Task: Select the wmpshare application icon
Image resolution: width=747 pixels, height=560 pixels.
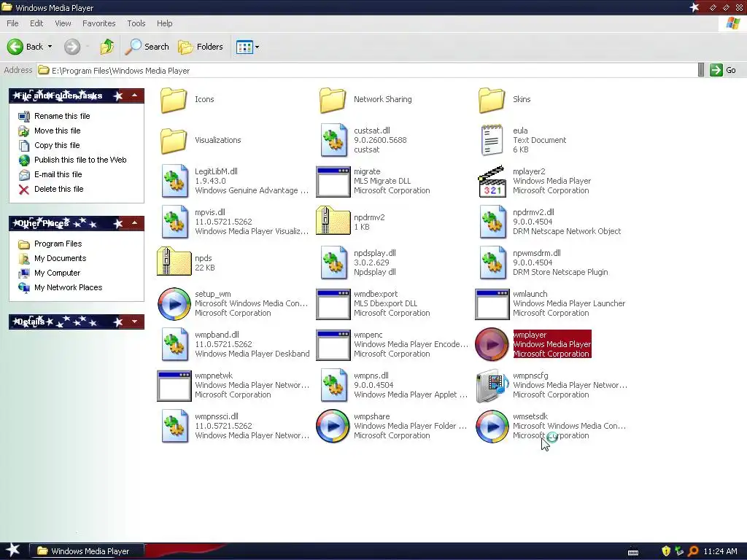Action: point(333,426)
